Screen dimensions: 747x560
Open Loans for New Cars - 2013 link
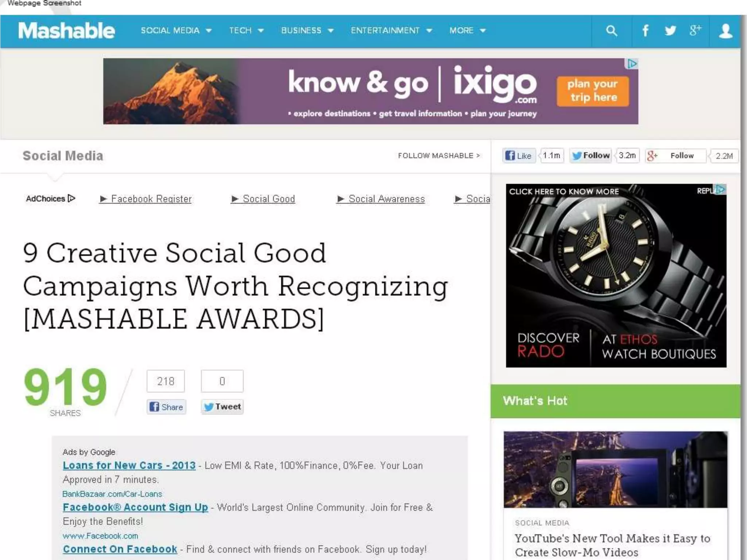129,466
